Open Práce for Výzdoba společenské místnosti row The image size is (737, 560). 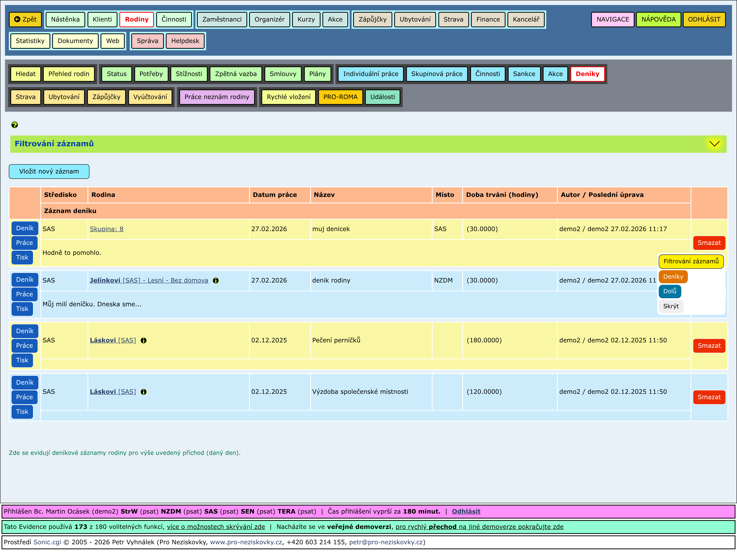(x=24, y=397)
